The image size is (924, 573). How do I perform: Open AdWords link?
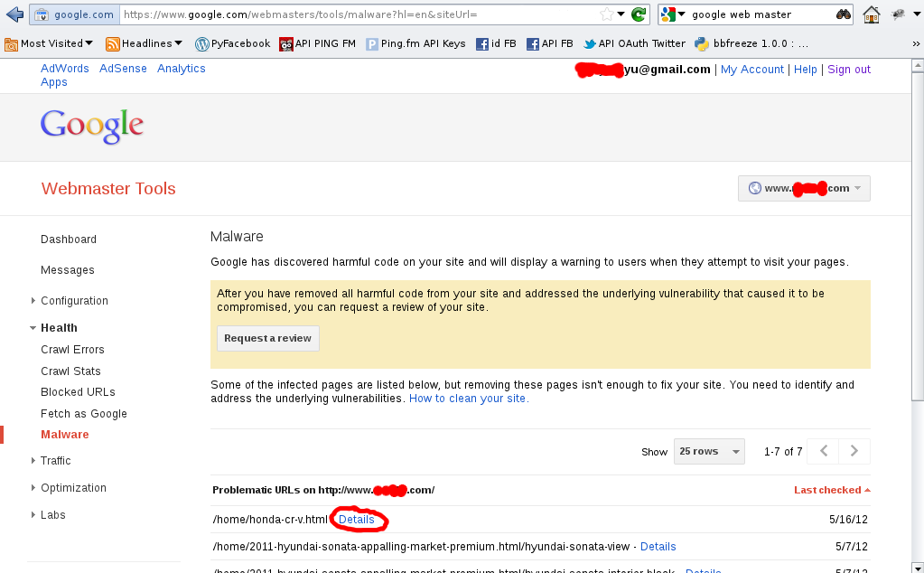coord(65,69)
